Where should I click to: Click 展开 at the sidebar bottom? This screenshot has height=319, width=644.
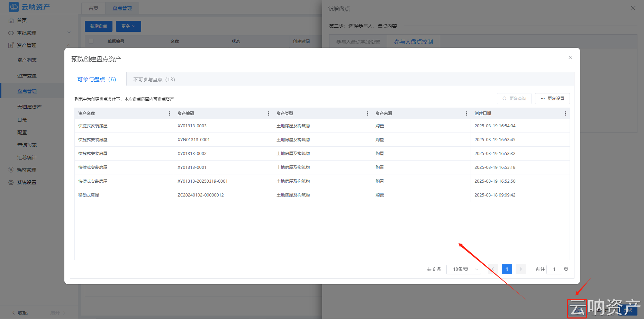pos(57,313)
